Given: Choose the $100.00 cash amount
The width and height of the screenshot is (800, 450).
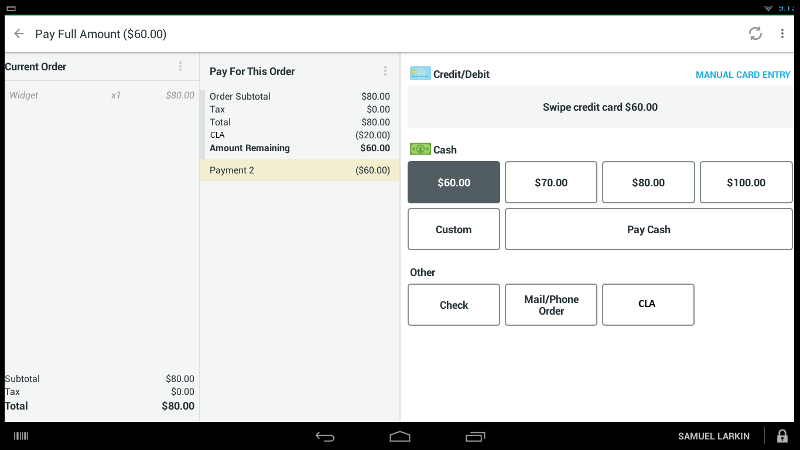Looking at the screenshot, I should pos(746,182).
